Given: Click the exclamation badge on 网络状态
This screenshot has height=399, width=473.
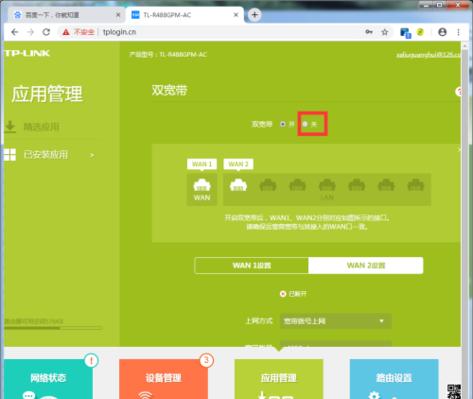Looking at the screenshot, I should click(x=91, y=360).
